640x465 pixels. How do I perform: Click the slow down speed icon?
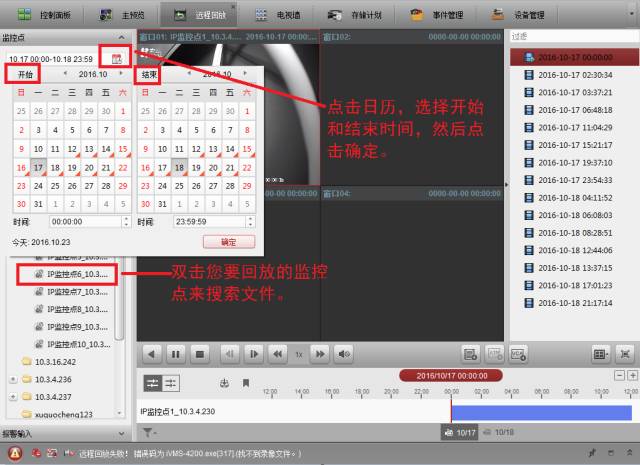point(276,353)
